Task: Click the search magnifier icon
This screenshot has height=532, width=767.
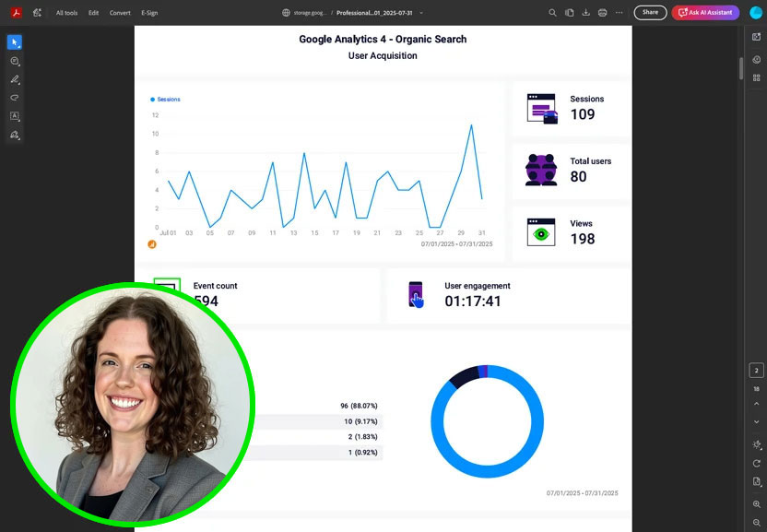Action: pos(552,13)
